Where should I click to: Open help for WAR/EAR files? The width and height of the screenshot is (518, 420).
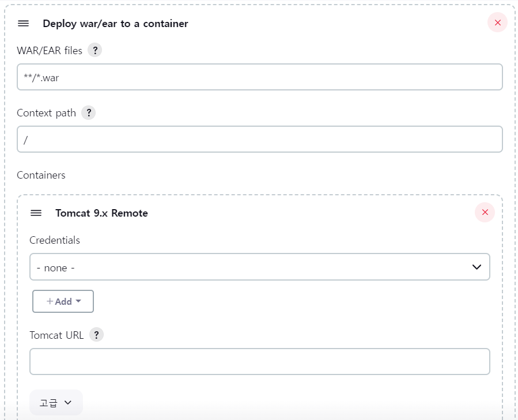pyautogui.click(x=95, y=50)
